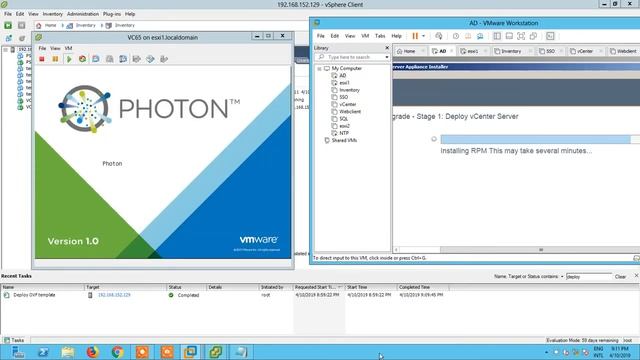Toggle thumbnail bar icon in Workstation toolbar
Image resolution: width=640 pixels, height=360 pixels.
(x=509, y=36)
